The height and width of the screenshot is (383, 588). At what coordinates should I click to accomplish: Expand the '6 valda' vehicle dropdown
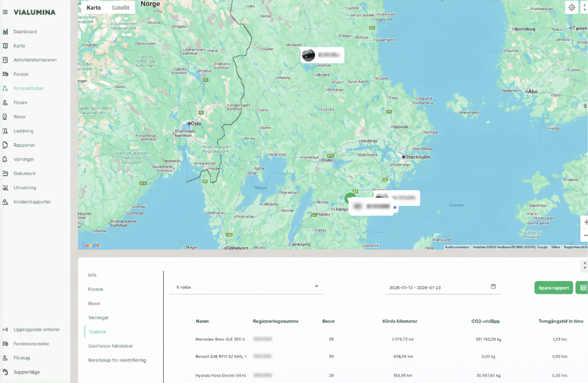pyautogui.click(x=316, y=287)
